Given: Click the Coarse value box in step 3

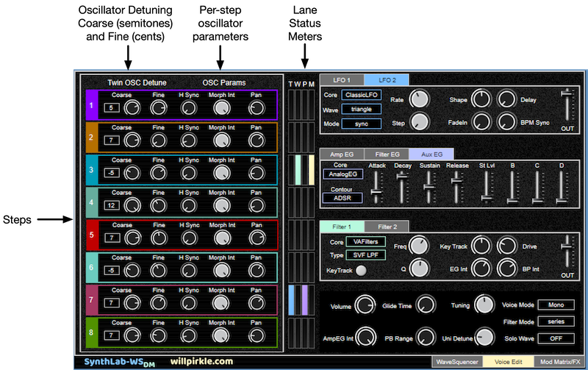Looking at the screenshot, I should coord(112,173).
